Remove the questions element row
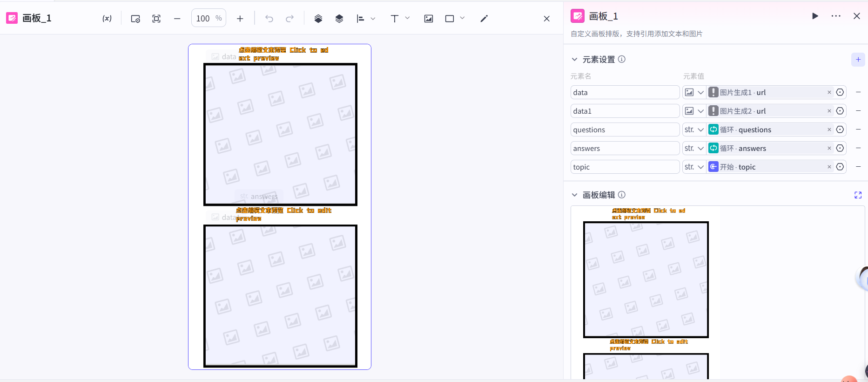 858,130
